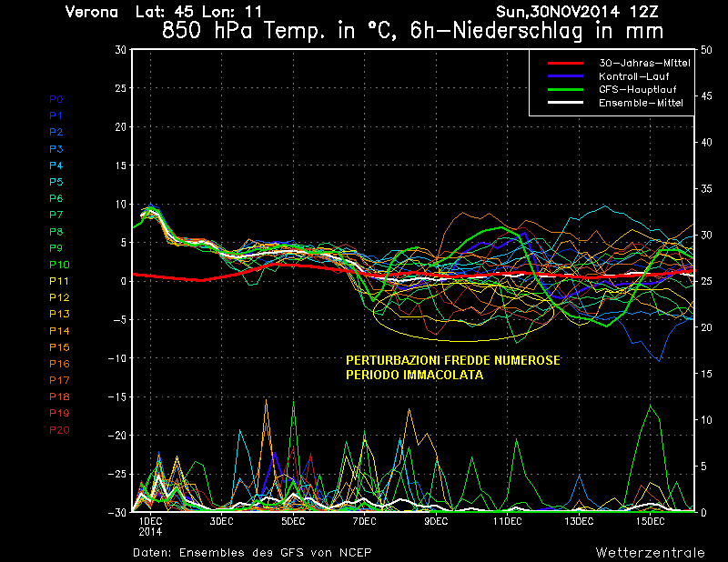Pick the P13 ensemble member label
This screenshot has width=728, height=562.
(x=59, y=314)
